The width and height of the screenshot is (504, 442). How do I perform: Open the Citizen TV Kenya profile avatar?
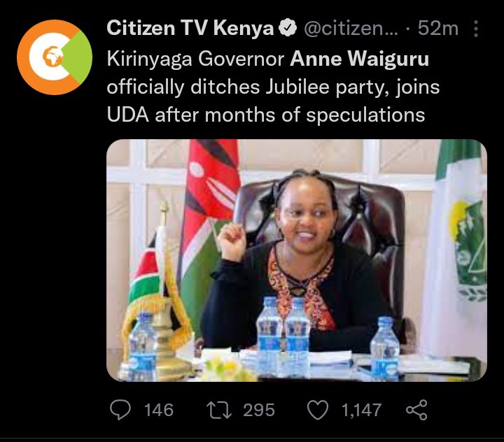55,57
